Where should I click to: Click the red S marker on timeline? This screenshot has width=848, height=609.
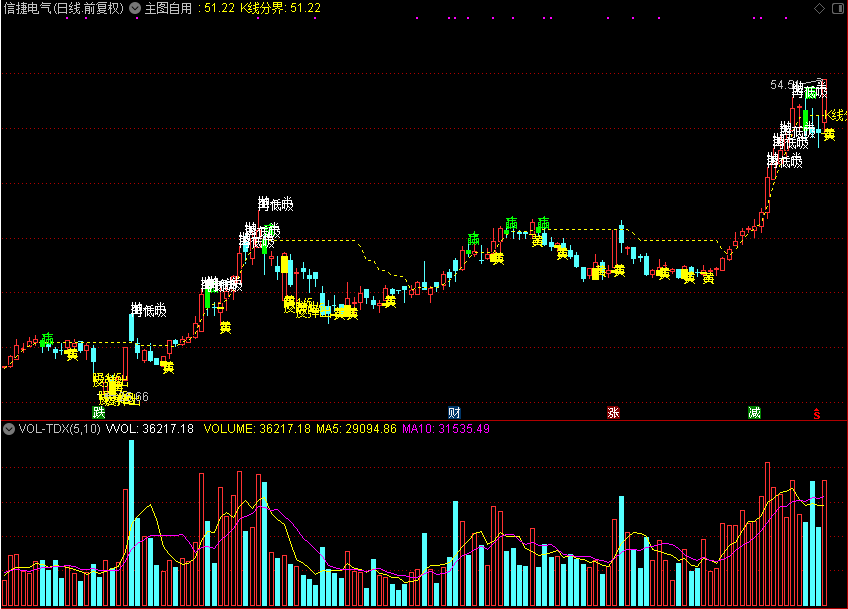[x=817, y=414]
